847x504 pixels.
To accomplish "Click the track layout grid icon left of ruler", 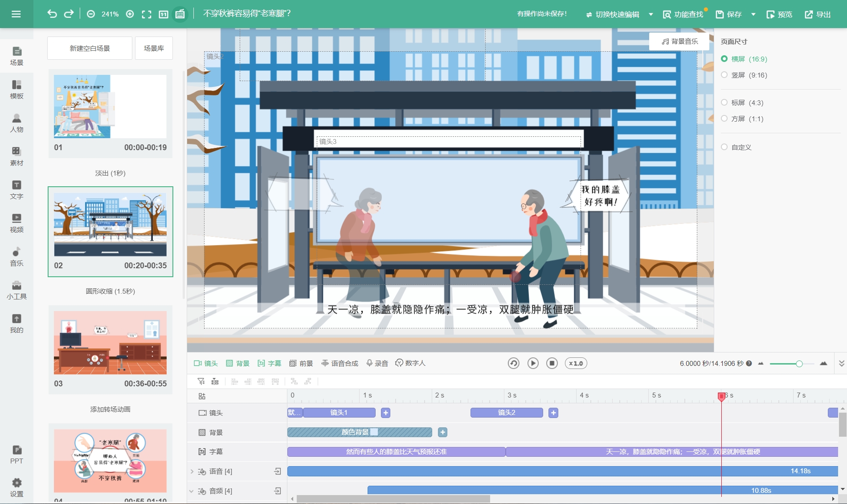I will [x=202, y=396].
